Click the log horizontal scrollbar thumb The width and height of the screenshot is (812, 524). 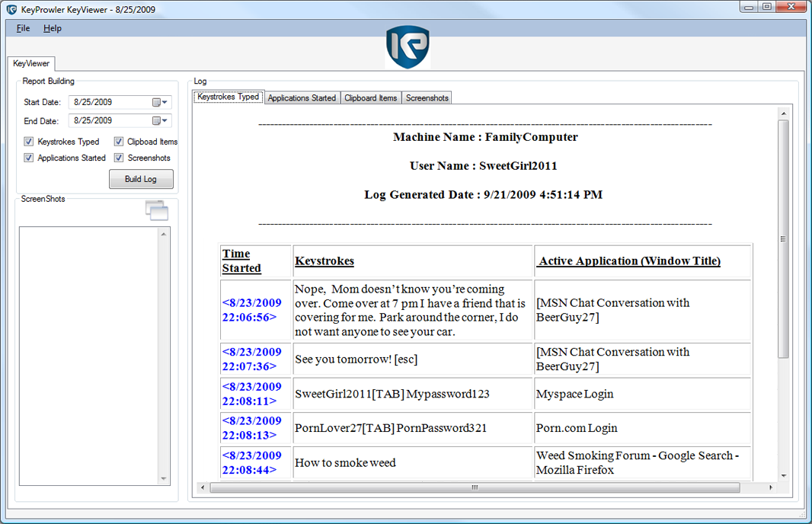click(475, 487)
